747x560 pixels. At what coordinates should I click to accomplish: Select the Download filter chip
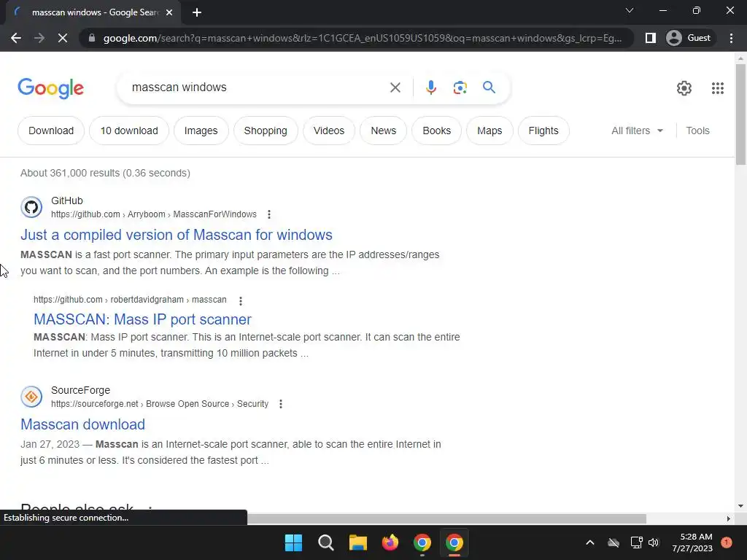[x=51, y=131]
